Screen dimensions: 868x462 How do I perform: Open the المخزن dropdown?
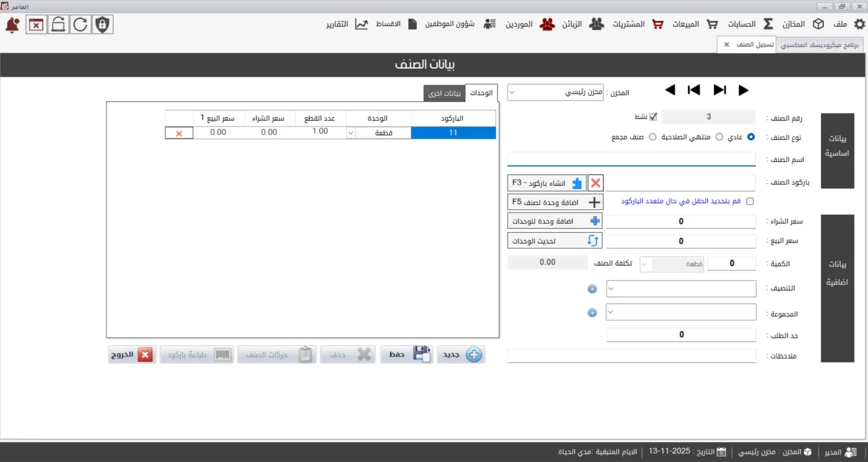(513, 92)
